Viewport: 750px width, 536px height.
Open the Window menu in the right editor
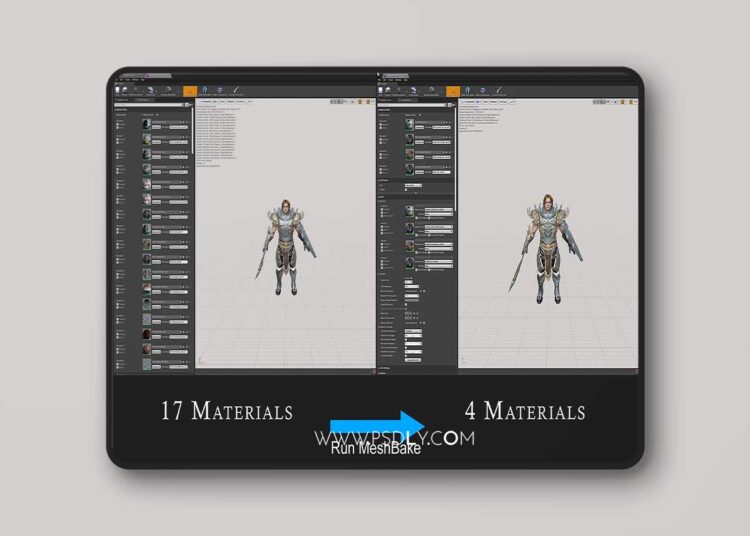tap(400, 81)
